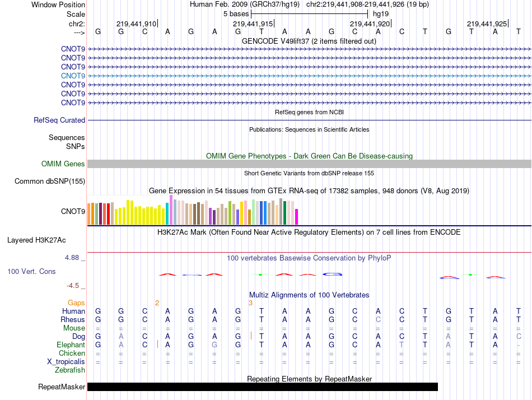This screenshot has width=532, height=400.
Task: Select the Zebrafish species row label
Action: coord(70,370)
